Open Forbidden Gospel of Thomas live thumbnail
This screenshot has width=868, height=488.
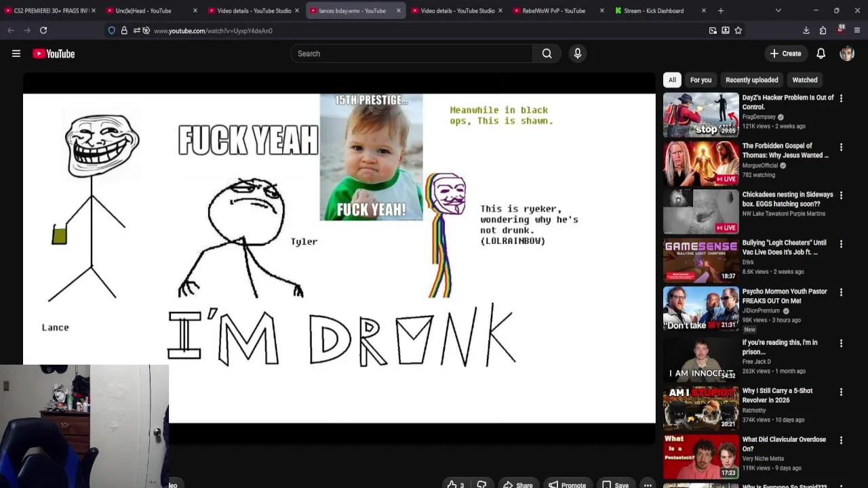click(701, 163)
